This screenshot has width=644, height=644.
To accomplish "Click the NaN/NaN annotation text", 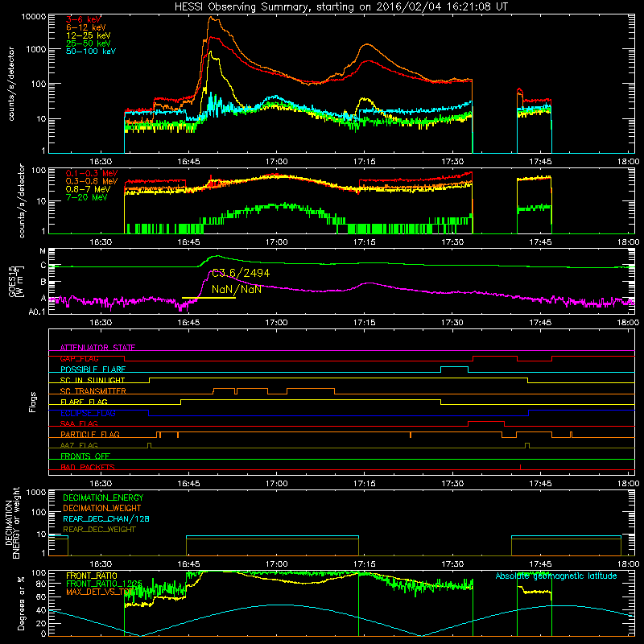I will (x=236, y=289).
